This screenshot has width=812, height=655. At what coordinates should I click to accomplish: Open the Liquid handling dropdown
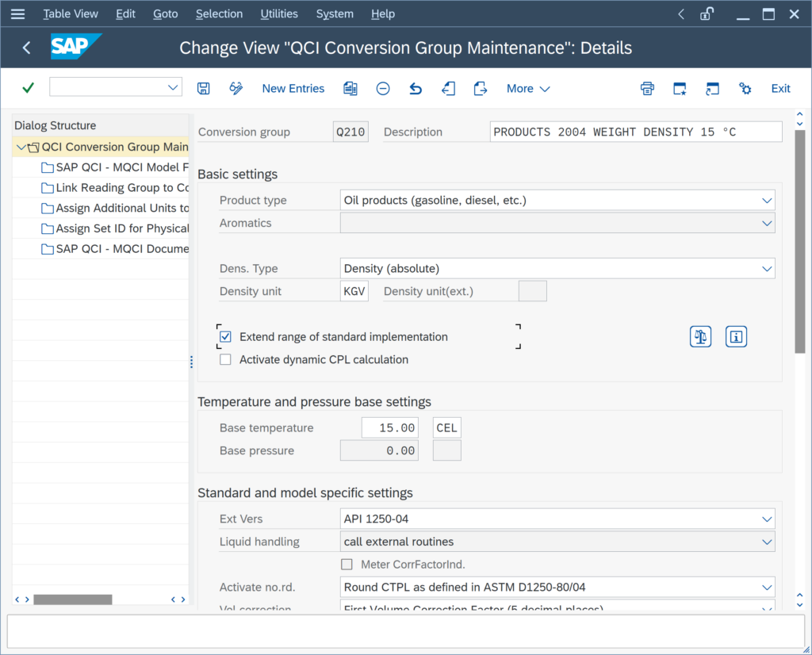[767, 542]
